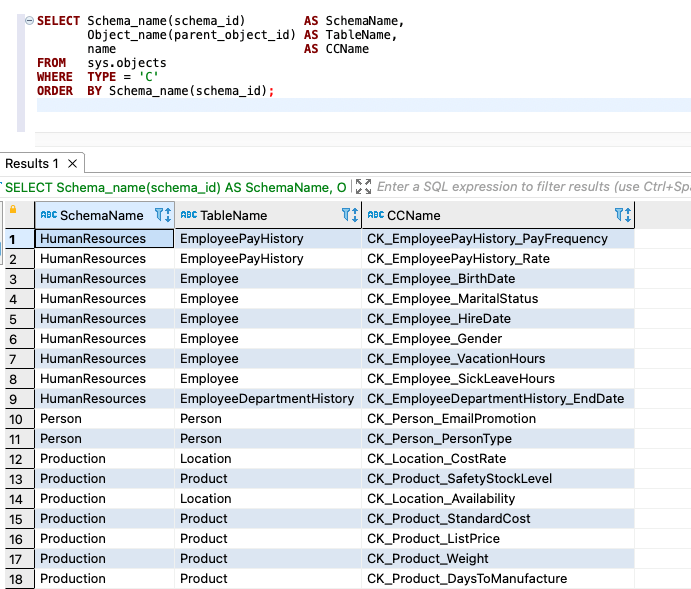Select the CK_Product_ListPrice cell
The width and height of the screenshot is (691, 589).
point(498,538)
